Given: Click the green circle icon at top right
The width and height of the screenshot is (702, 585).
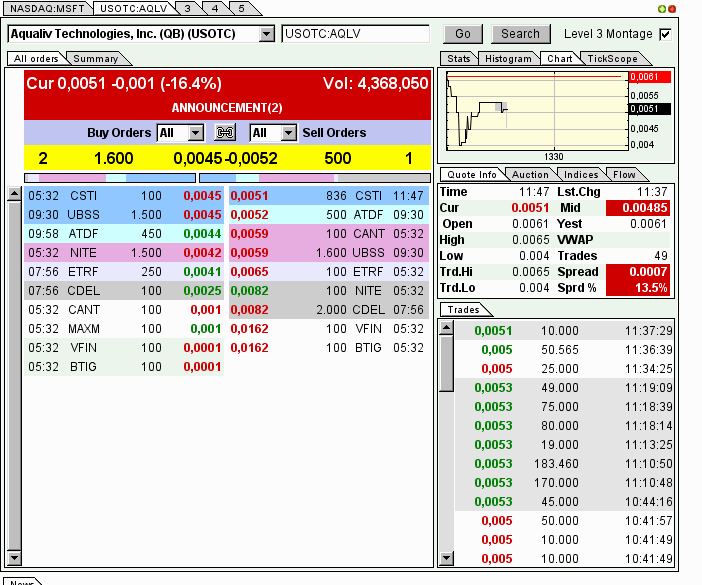Looking at the screenshot, I should pos(661,9).
